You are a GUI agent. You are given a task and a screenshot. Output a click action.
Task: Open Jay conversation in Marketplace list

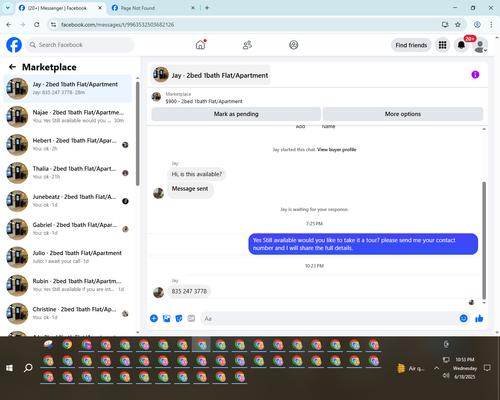68,88
